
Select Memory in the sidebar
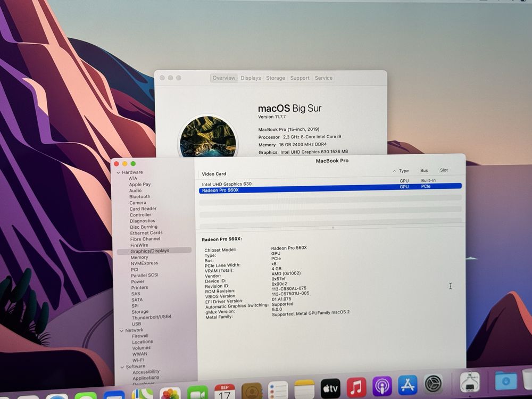point(139,257)
